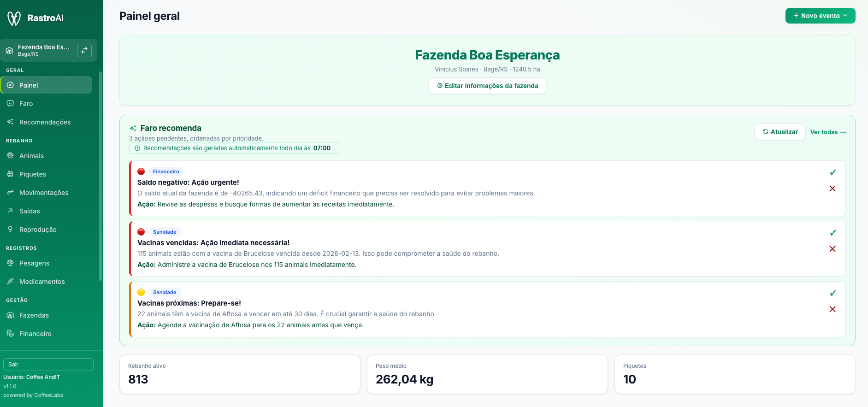Click the Atualizar button

tap(780, 132)
